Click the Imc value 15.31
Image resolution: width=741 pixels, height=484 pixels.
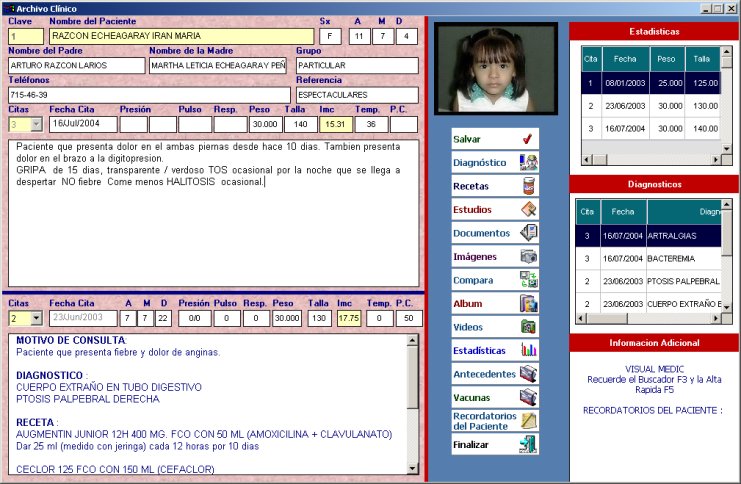coord(336,124)
